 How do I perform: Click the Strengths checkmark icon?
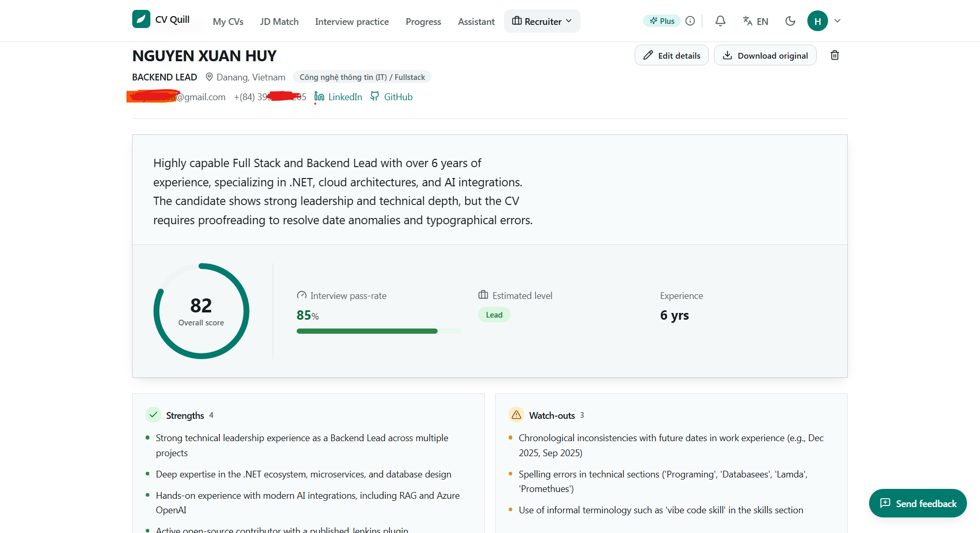click(x=153, y=415)
